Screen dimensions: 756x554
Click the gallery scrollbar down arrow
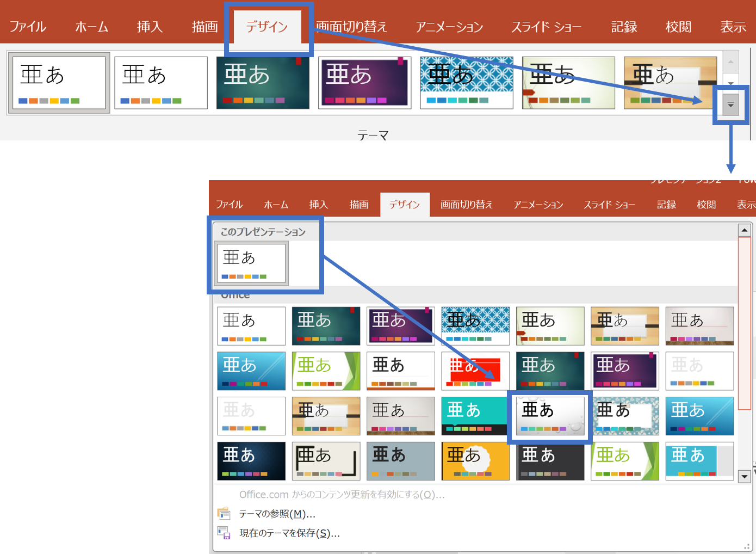(x=745, y=477)
